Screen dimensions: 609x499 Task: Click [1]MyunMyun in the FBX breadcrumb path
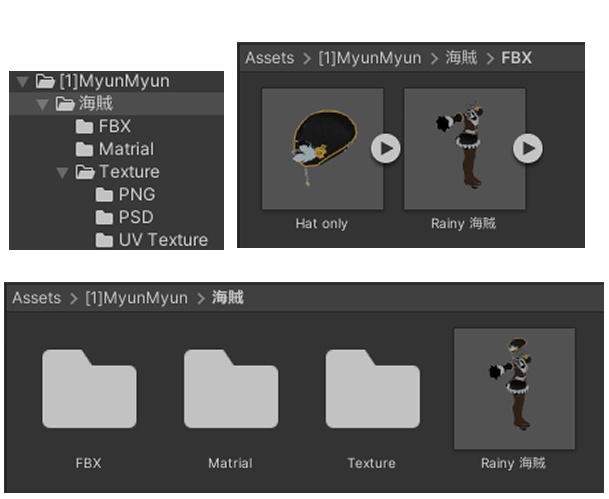pyautogui.click(x=370, y=58)
